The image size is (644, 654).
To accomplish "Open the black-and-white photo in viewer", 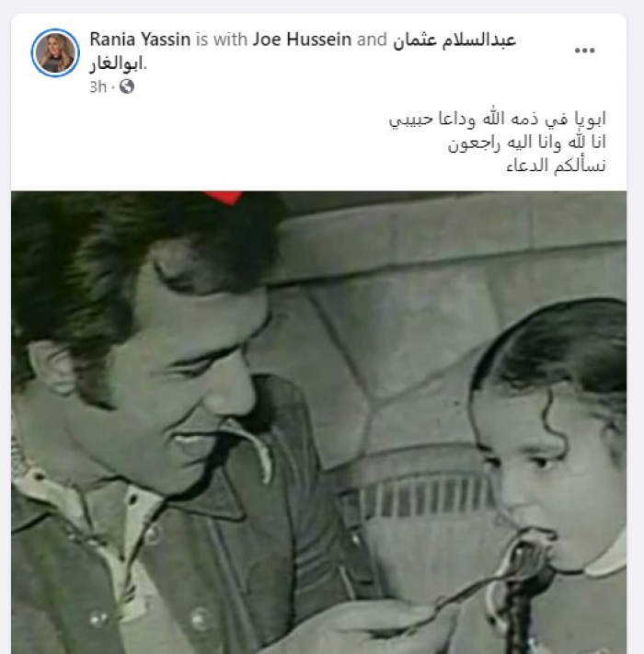I will point(318,422).
